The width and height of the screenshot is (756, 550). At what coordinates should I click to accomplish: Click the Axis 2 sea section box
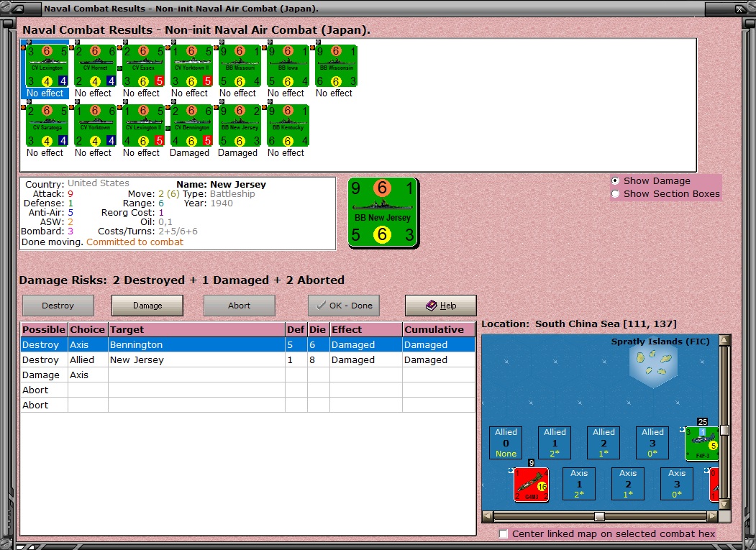[x=628, y=483]
